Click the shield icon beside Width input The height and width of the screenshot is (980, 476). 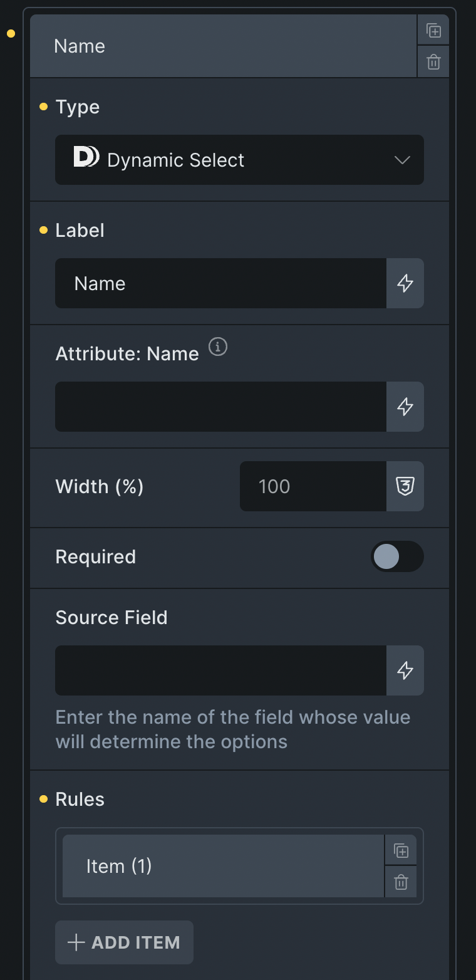click(x=405, y=486)
